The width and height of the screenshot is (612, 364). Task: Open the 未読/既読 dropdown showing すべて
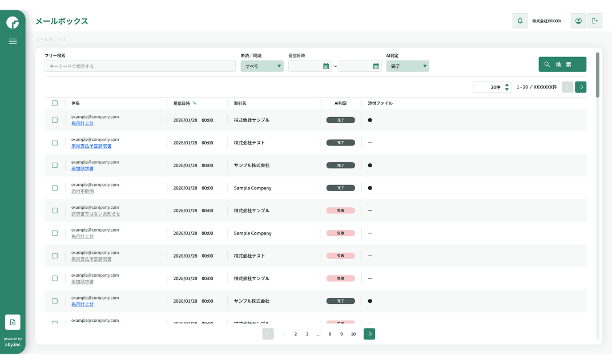point(262,66)
